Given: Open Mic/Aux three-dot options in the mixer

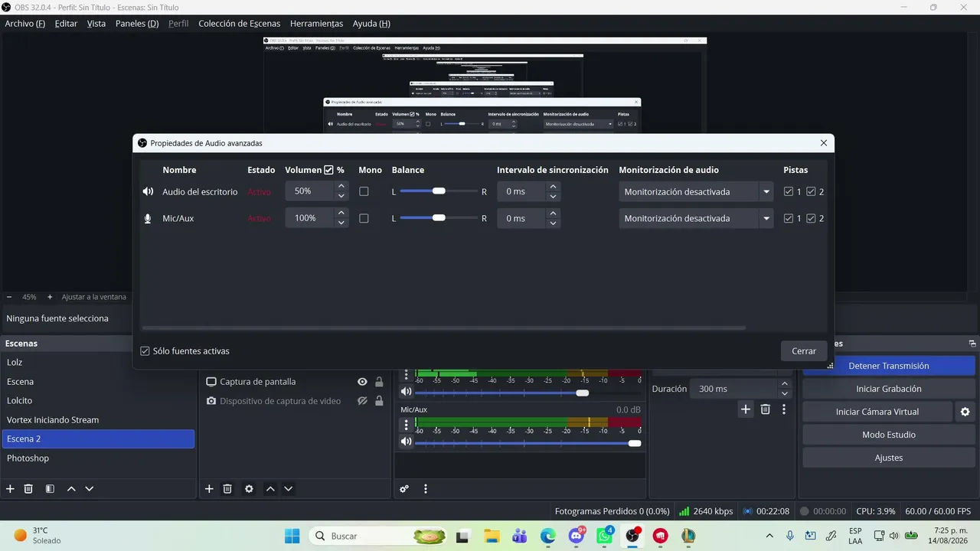Looking at the screenshot, I should [x=407, y=425].
